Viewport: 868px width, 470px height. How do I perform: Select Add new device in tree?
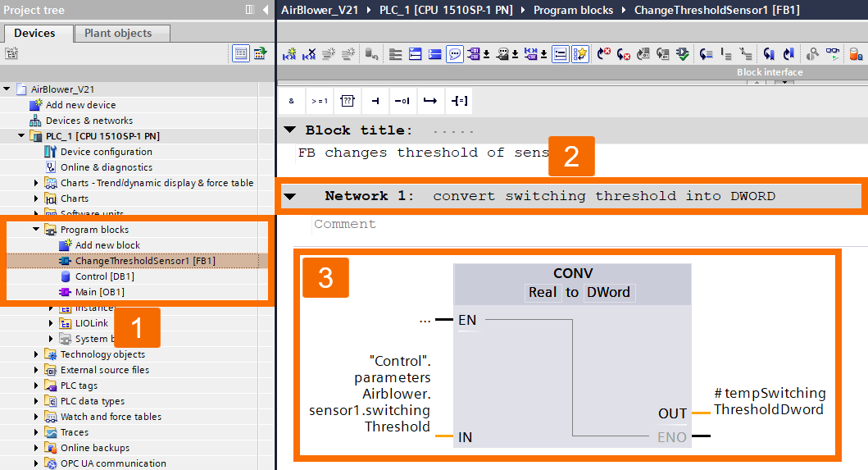(x=81, y=105)
